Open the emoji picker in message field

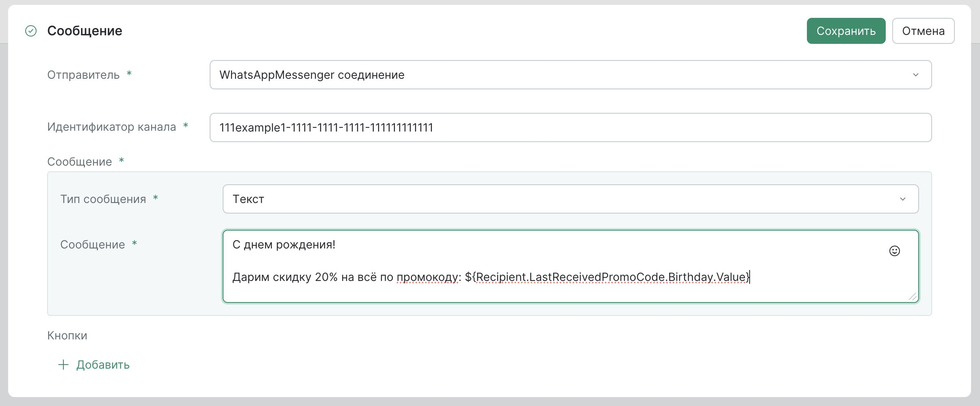pyautogui.click(x=894, y=251)
